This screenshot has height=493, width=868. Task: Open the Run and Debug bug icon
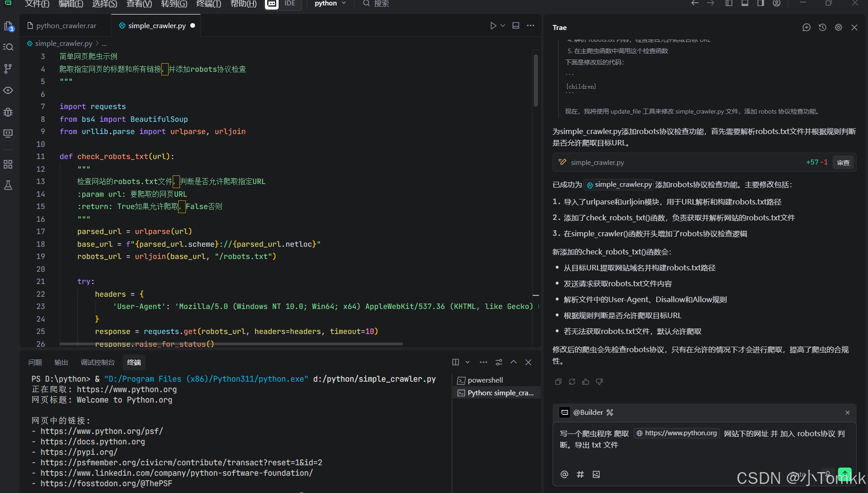tap(8, 112)
